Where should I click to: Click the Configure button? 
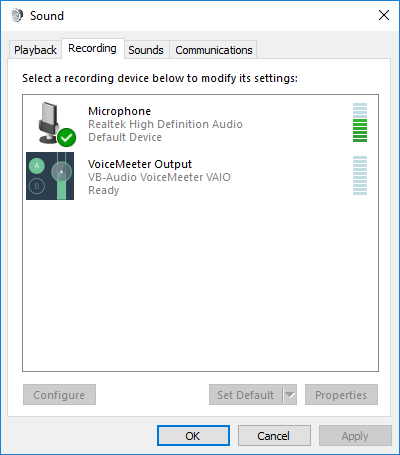click(x=59, y=395)
